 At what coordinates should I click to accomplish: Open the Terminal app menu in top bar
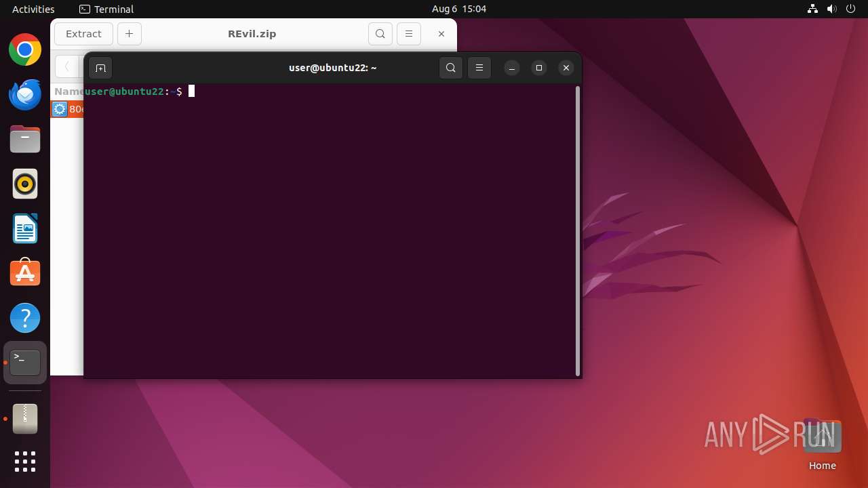tap(106, 9)
